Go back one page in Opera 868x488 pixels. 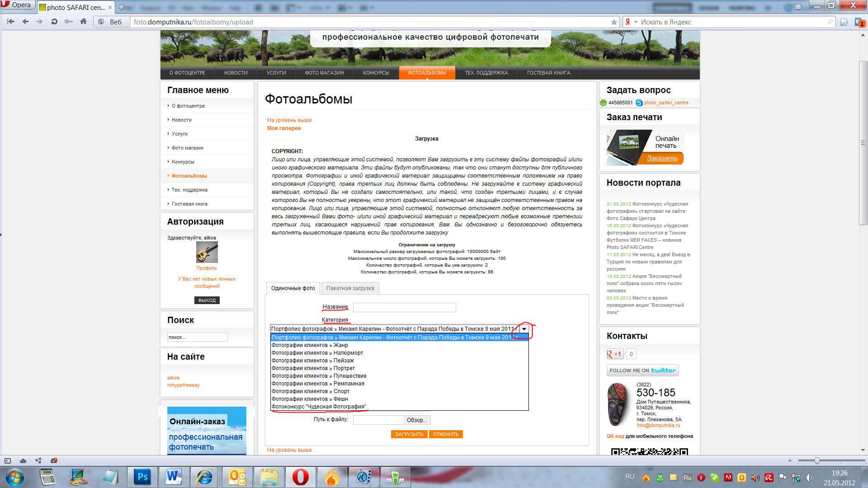[x=25, y=22]
